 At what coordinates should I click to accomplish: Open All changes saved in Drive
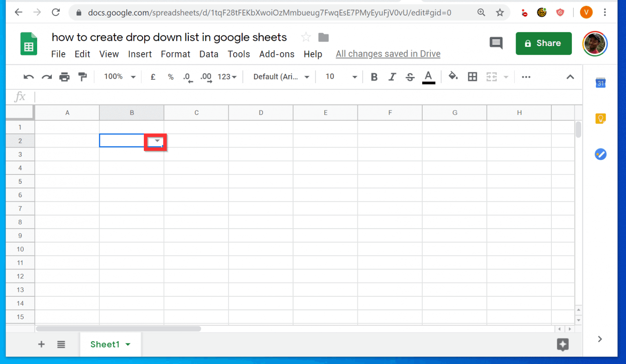tap(388, 53)
